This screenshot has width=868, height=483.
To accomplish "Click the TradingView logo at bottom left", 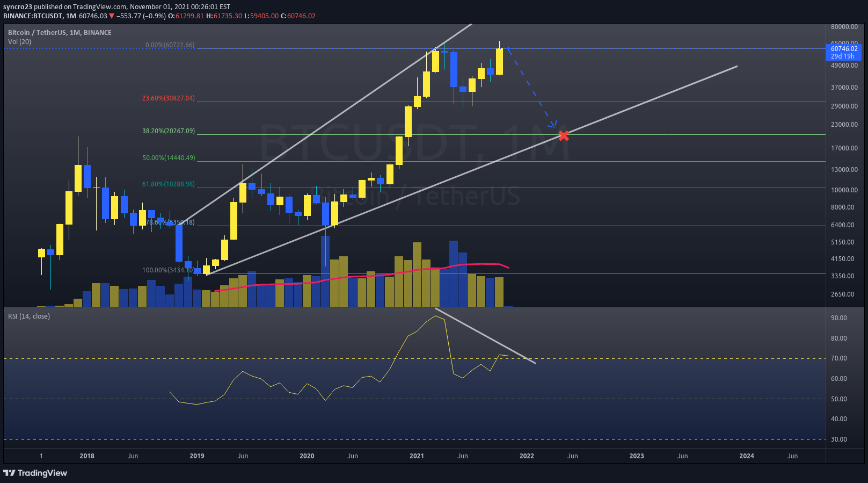I will [35, 473].
